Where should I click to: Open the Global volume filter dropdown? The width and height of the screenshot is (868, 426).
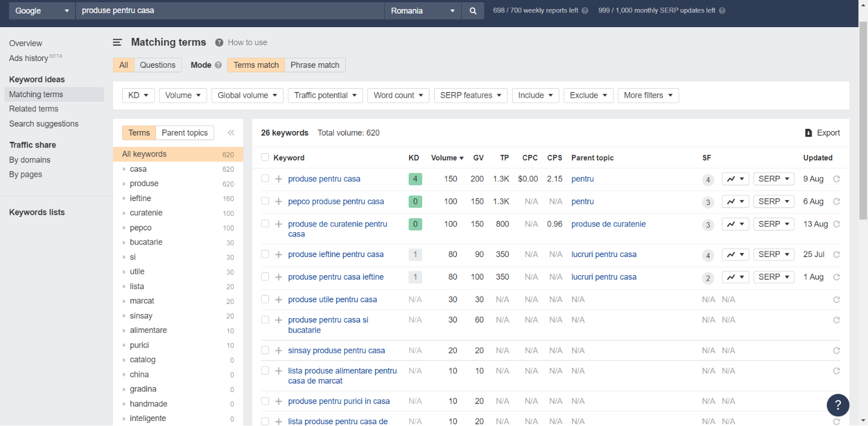(x=248, y=95)
